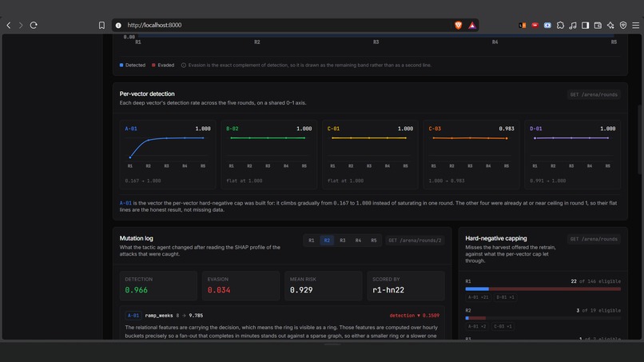The image size is (644, 362).
Task: Click the red Evaded legend swatch
Action: [x=153, y=65]
